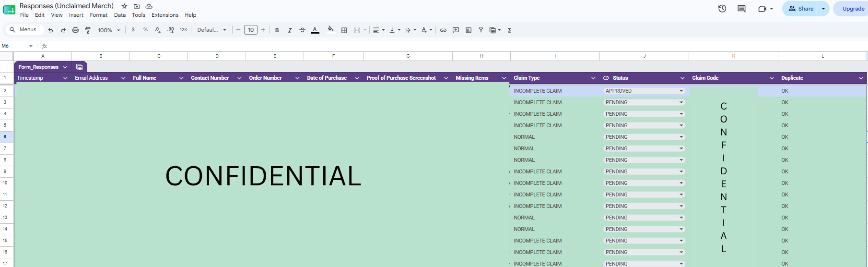Screen dimensions: 868x267
Task: Decrease font size
Action: (x=238, y=30)
